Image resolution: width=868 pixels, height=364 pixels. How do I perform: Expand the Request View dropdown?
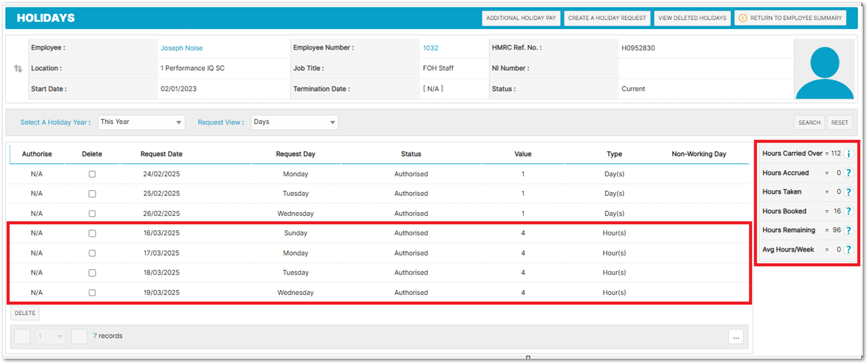click(x=295, y=122)
